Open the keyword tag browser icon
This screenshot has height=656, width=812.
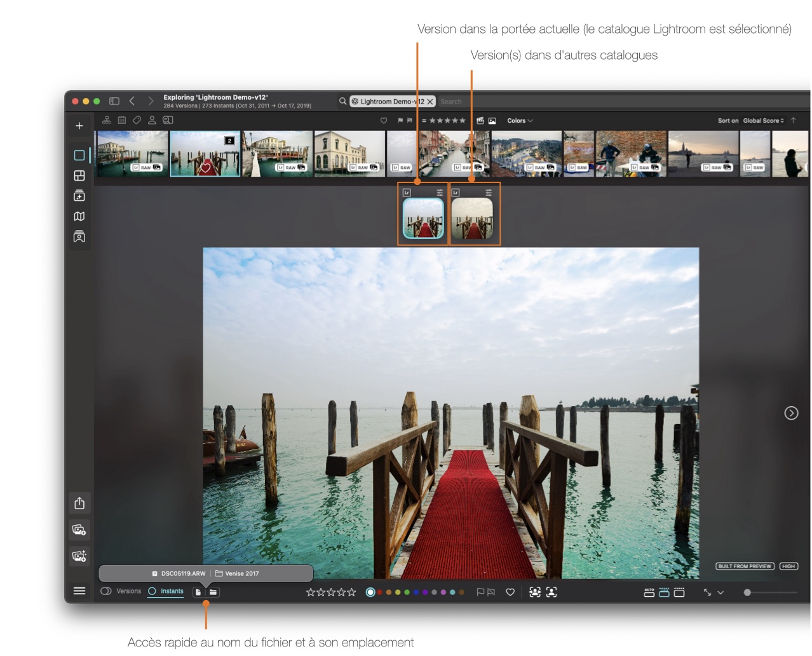[137, 120]
